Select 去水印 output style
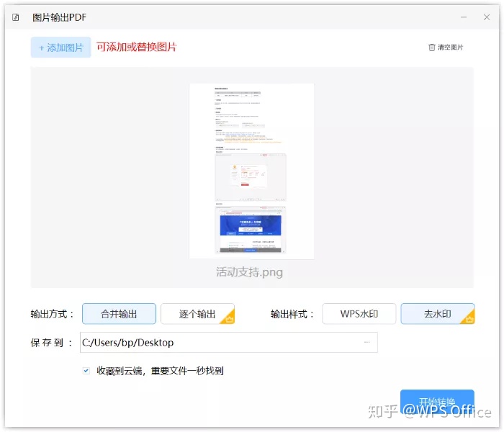Viewport: 504px width, 432px height. (x=438, y=314)
